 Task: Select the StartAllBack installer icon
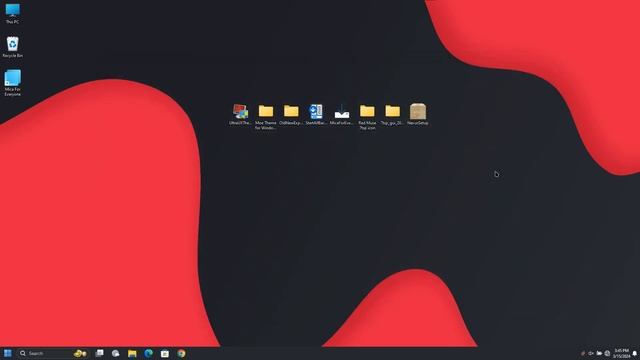[316, 114]
